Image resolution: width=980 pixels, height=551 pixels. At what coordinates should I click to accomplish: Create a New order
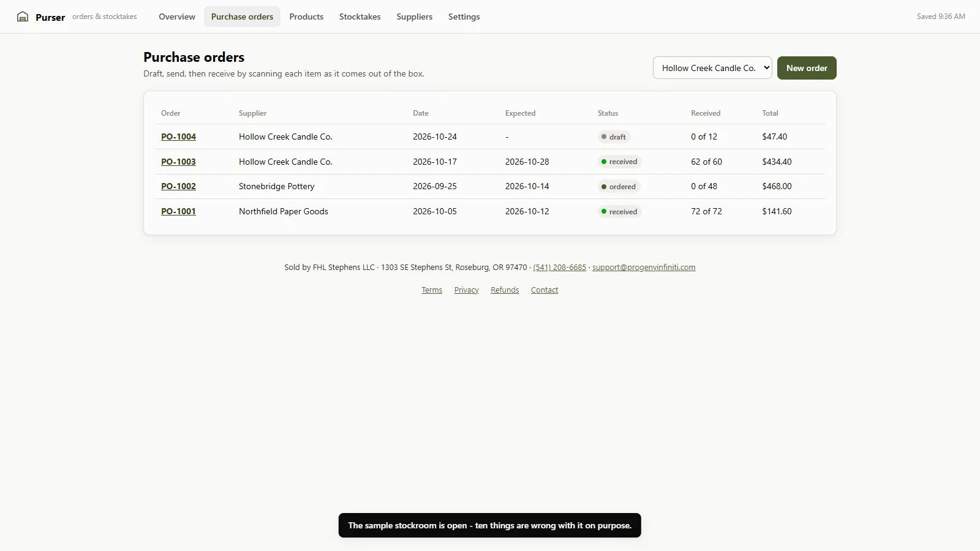[x=807, y=68]
